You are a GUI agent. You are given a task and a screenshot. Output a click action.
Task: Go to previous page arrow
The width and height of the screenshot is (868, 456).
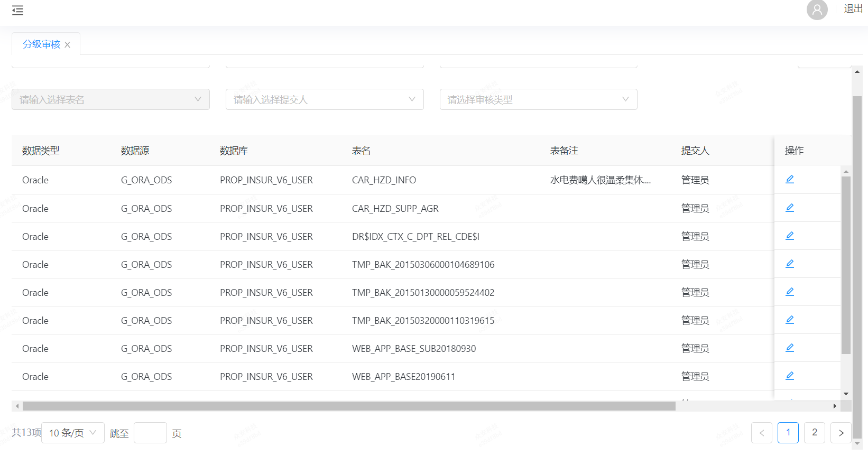[762, 433]
